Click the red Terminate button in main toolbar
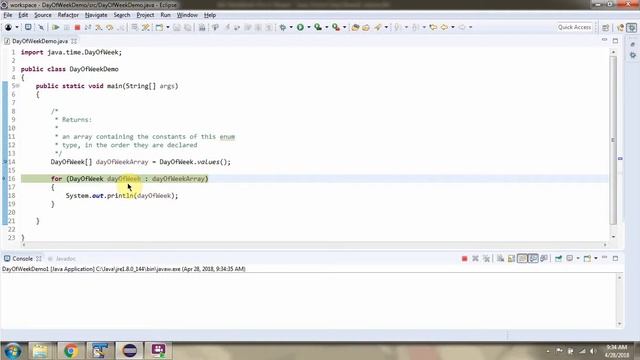 pyautogui.click(x=77, y=27)
